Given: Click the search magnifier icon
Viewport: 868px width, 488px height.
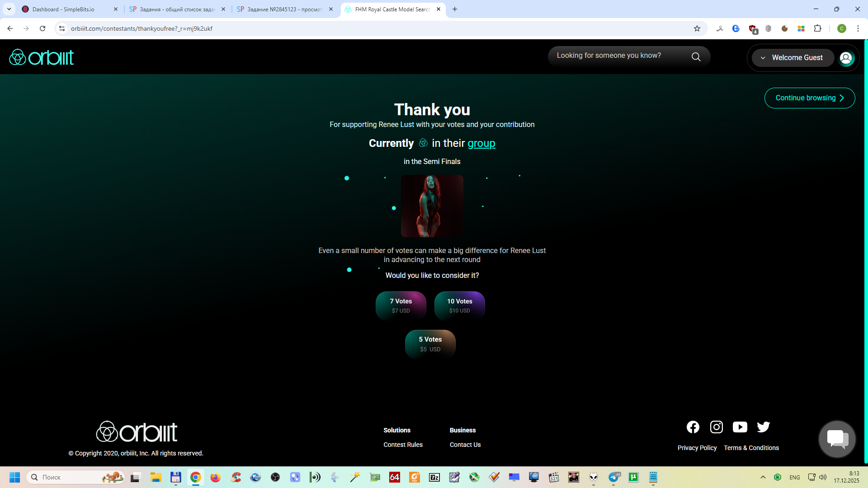Looking at the screenshot, I should (x=696, y=56).
